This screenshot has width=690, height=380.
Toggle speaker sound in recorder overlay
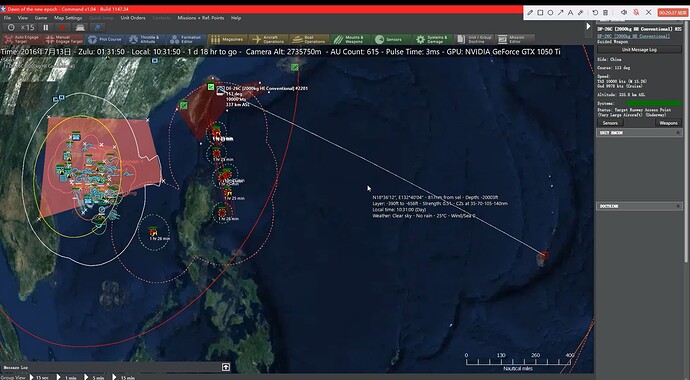(x=624, y=12)
